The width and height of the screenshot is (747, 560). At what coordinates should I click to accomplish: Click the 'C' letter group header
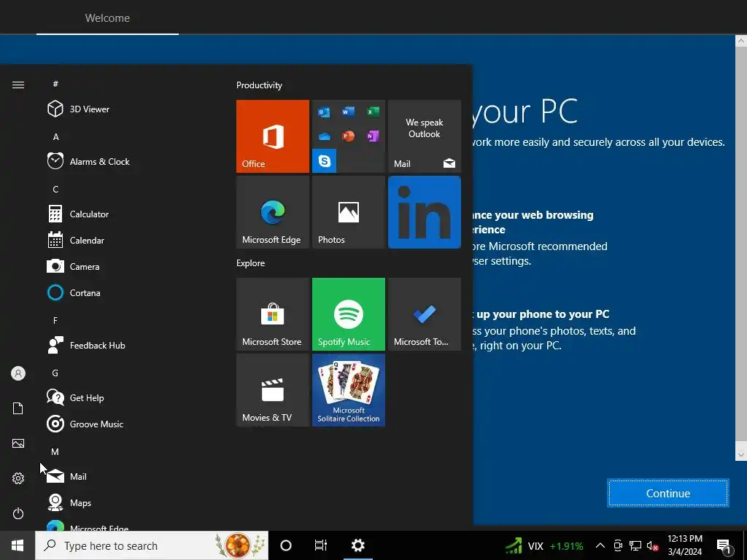click(55, 189)
